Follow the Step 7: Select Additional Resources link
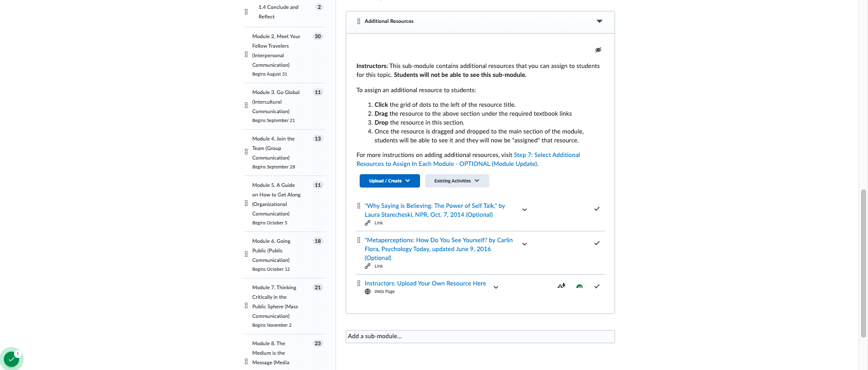The image size is (868, 370). 468,159
